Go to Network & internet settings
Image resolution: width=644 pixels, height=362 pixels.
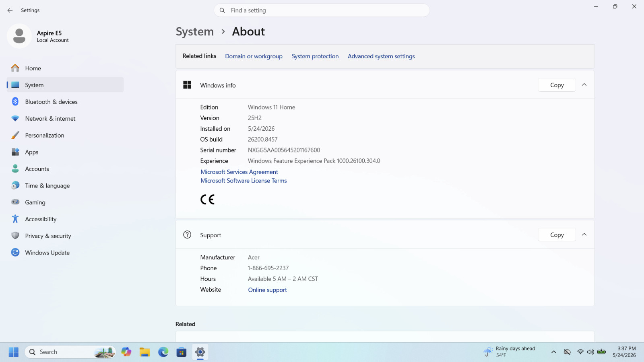(65, 119)
